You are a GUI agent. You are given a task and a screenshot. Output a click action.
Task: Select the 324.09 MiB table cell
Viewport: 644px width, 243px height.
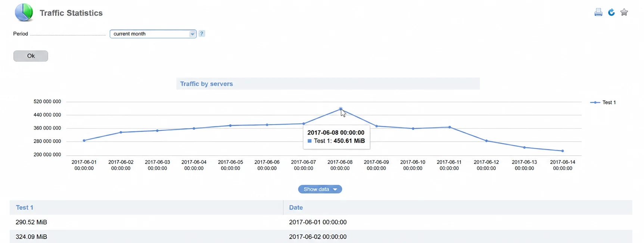146,237
